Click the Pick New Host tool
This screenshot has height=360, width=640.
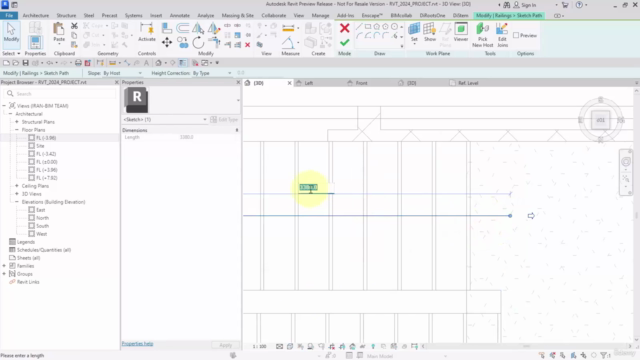(x=482, y=35)
